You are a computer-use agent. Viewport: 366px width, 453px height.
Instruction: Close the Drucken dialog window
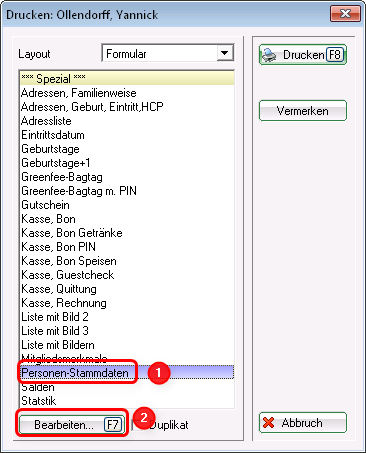pos(345,14)
